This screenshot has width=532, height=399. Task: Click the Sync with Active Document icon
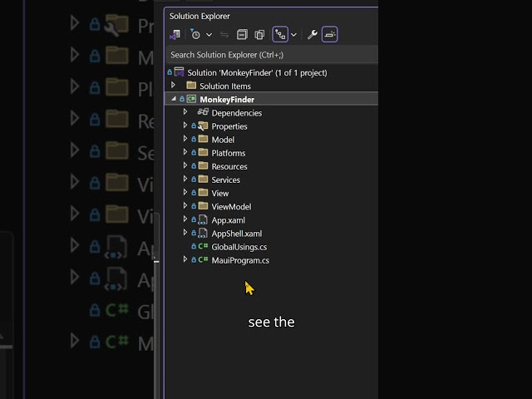(224, 35)
